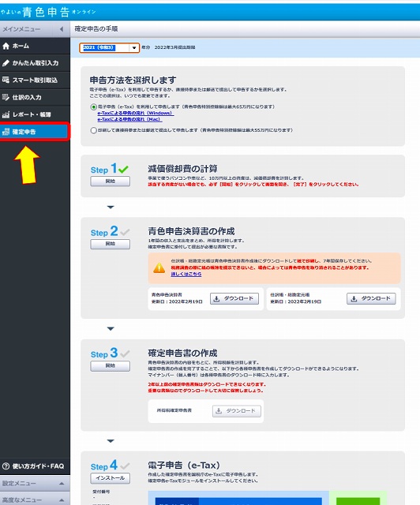Image resolution: width=420 pixels, height=505 pixels.
Task: Click download icon for 青色申告決算書
Action: [216, 299]
